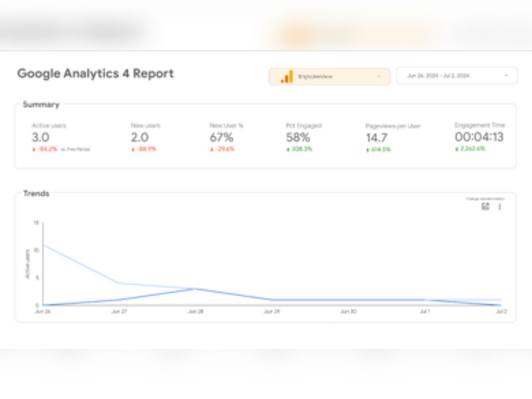Click the Jun 27 x-axis label
This screenshot has width=532, height=399.
pos(119,311)
